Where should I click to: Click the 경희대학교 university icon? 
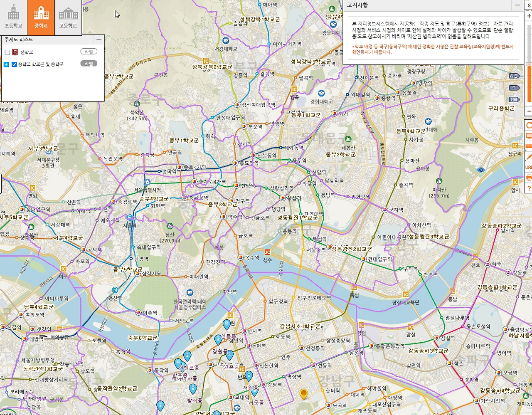(x=321, y=93)
